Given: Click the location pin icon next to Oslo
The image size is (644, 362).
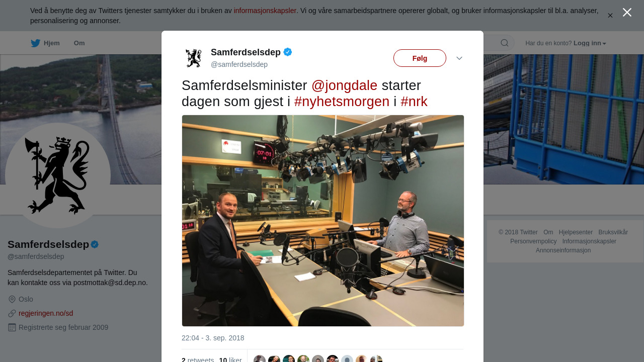Looking at the screenshot, I should tap(12, 299).
